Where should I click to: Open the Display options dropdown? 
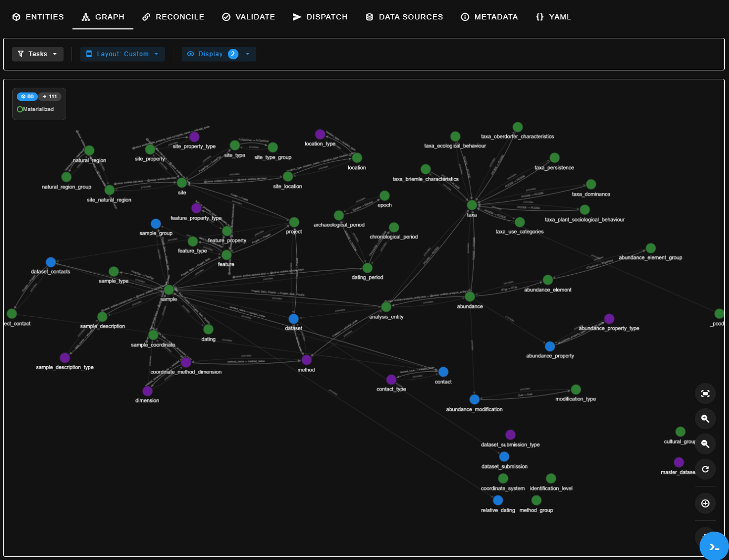coord(218,54)
